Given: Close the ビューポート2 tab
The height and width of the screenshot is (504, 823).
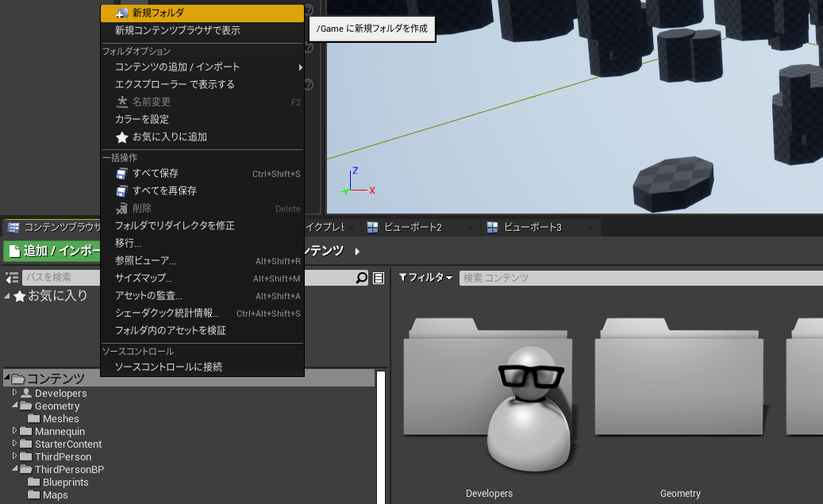Looking at the screenshot, I should [x=471, y=228].
